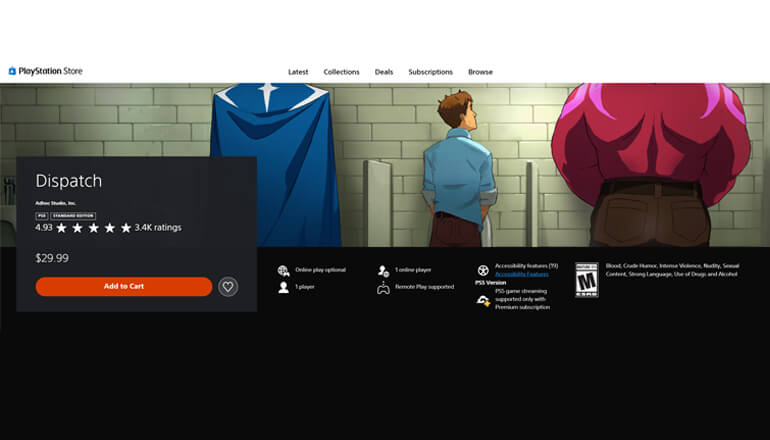Screen dimensions: 770x440
Task: Click the ESRB Mature rating badge
Action: click(x=587, y=279)
